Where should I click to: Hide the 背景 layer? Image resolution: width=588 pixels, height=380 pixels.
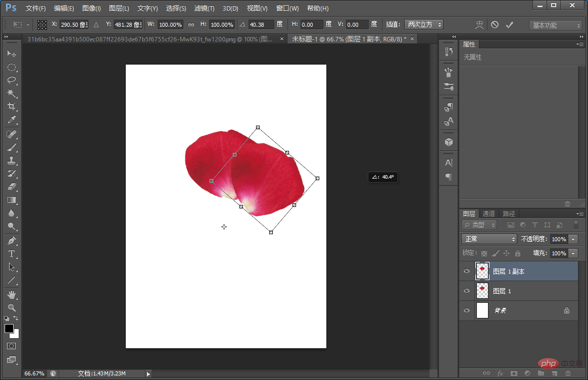(x=467, y=310)
